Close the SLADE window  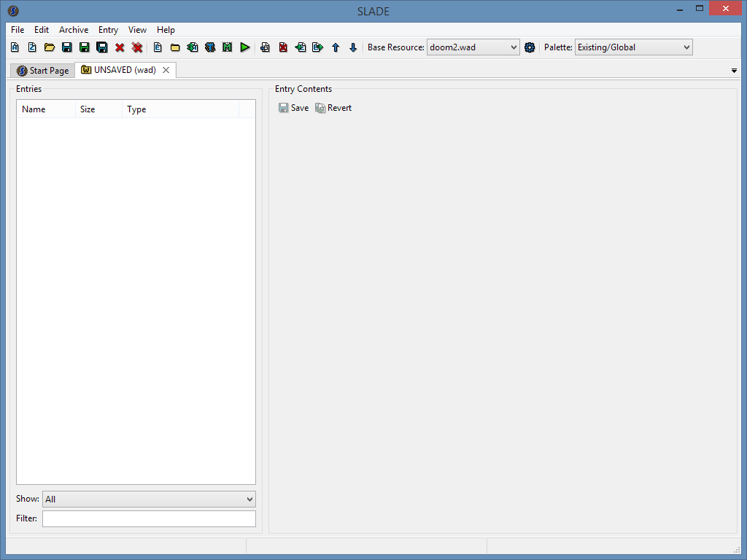coord(726,9)
